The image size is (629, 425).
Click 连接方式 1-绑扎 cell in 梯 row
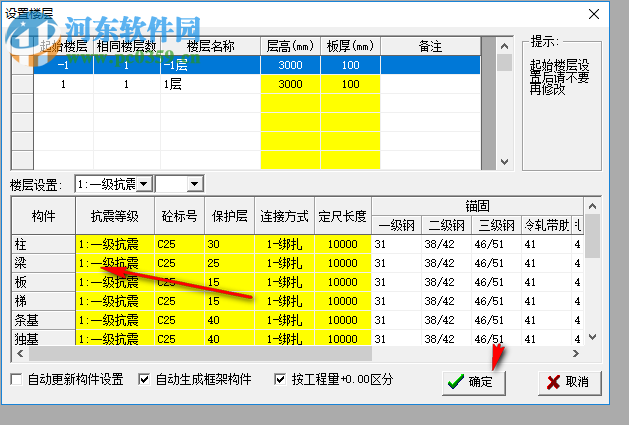tap(284, 301)
